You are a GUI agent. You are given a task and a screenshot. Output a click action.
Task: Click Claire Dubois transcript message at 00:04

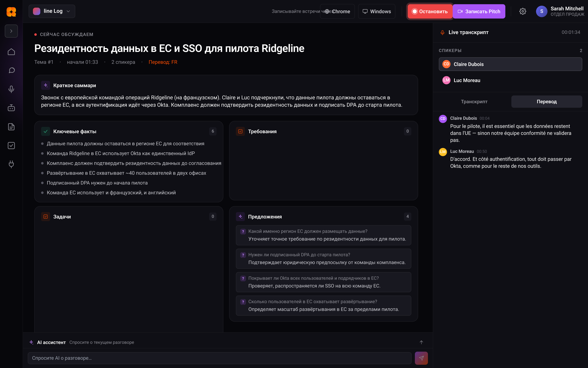510,129
